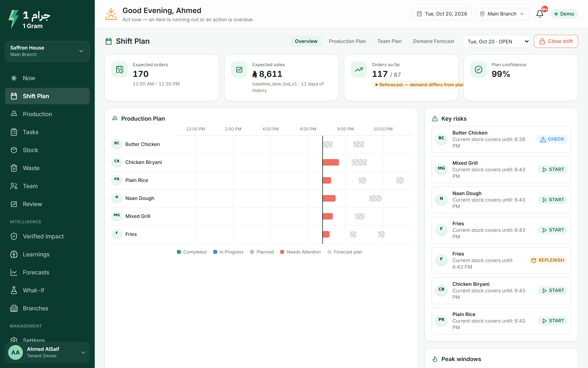Open the Tue, Oct 20, 2026 date picker
Screen dimensions: 588x368
[441, 14]
